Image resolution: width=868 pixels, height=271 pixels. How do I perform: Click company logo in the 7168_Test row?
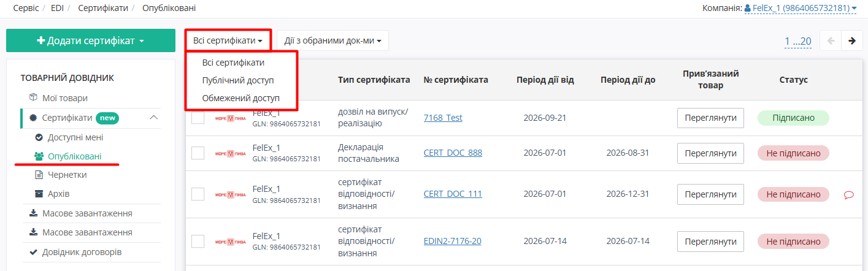click(x=231, y=118)
